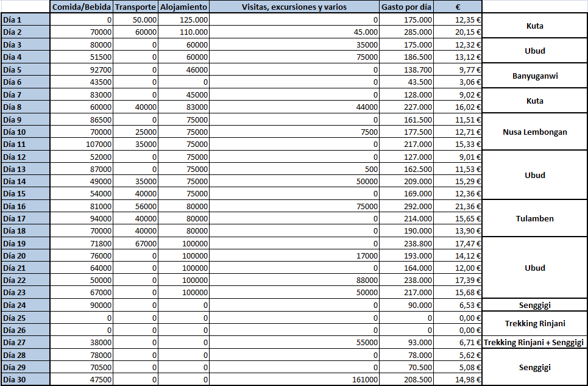Click the 292.000 gasto cell for Día 16
The width and height of the screenshot is (588, 386).
point(406,206)
